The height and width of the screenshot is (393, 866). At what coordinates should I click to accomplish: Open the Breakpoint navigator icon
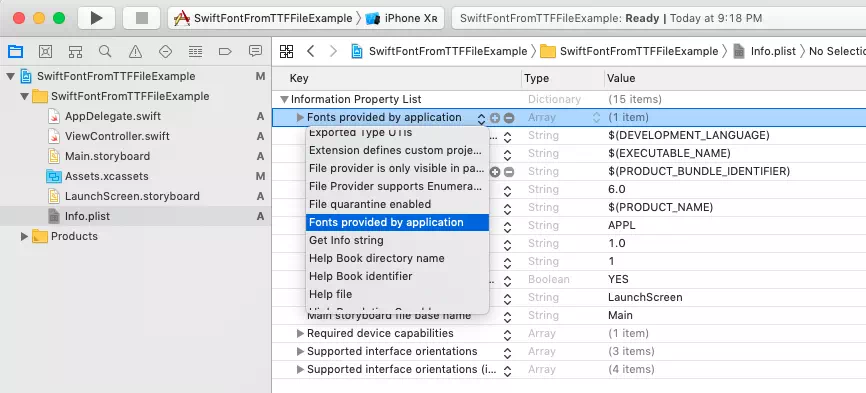pos(225,51)
